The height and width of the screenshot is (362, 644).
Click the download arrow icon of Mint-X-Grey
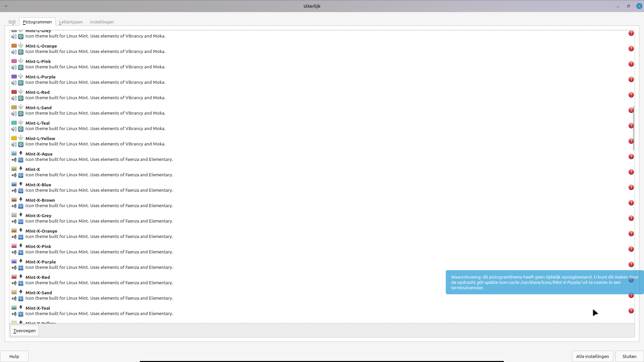pyautogui.click(x=21, y=215)
